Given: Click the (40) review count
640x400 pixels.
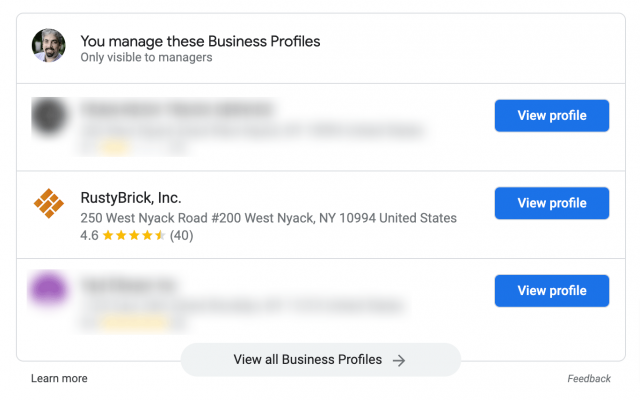Looking at the screenshot, I should click(x=182, y=236).
